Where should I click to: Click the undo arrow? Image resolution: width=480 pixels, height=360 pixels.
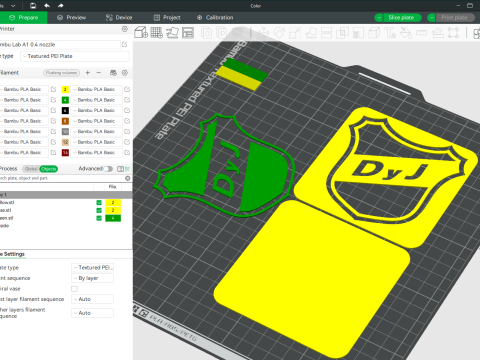47,6
